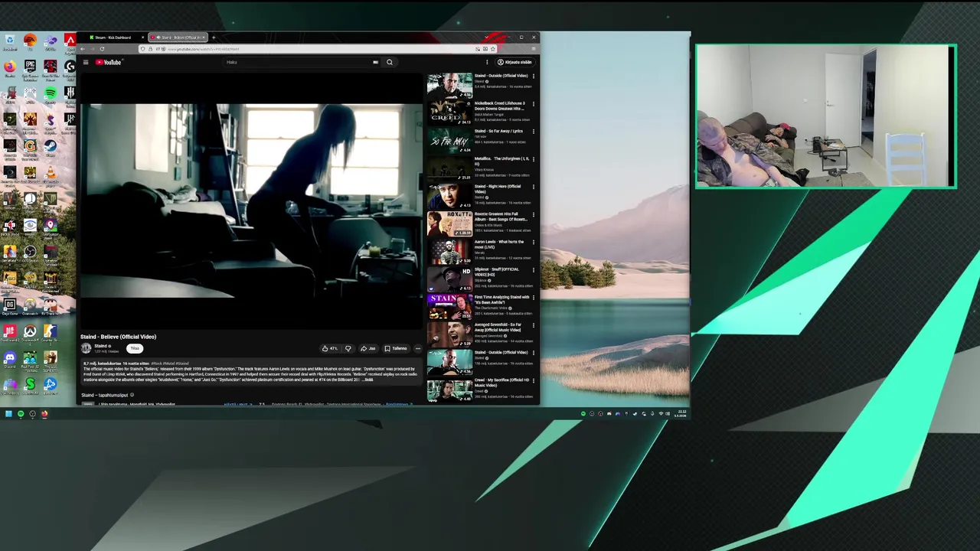Viewport: 980px width, 551px height.
Task: Open options menu for 'Staind - Right Here'
Action: tap(534, 187)
